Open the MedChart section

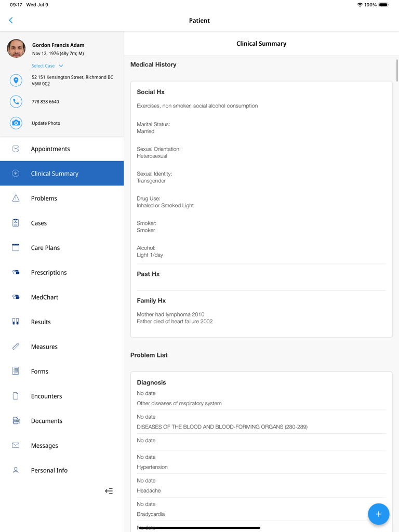click(45, 297)
